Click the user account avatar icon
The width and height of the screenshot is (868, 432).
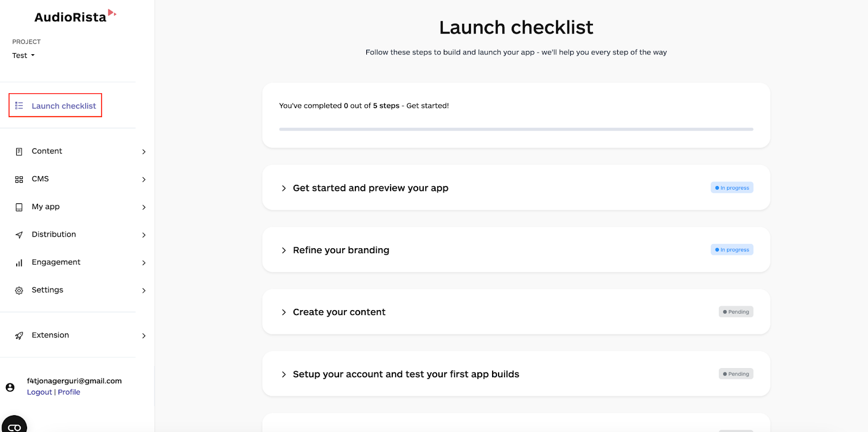click(10, 387)
